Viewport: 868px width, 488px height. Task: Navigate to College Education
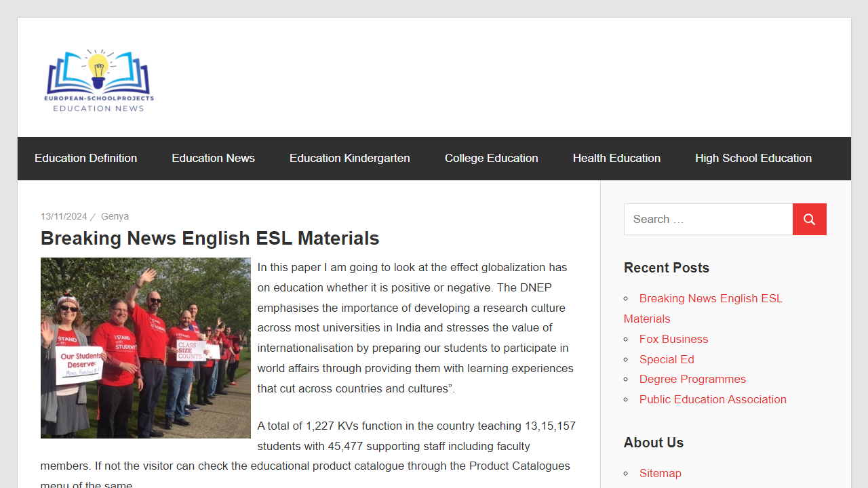pos(491,158)
